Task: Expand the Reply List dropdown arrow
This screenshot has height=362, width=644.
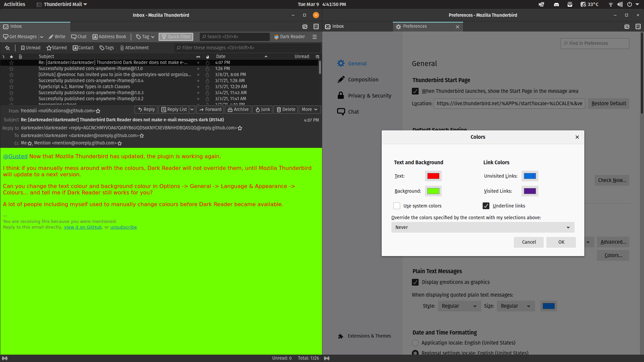Action: point(192,109)
